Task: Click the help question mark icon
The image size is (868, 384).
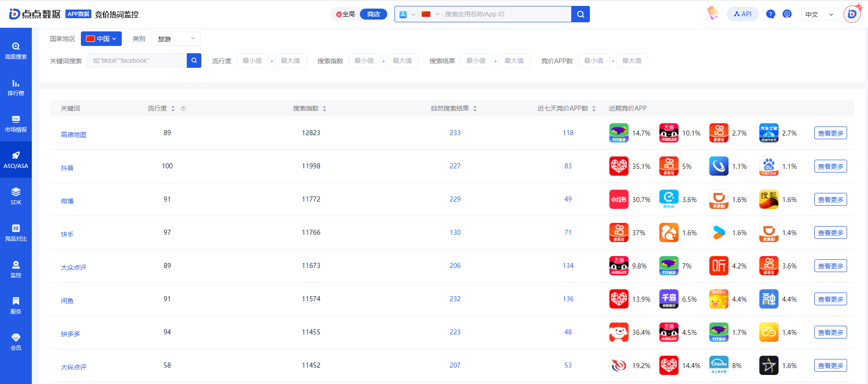Action: coord(770,14)
